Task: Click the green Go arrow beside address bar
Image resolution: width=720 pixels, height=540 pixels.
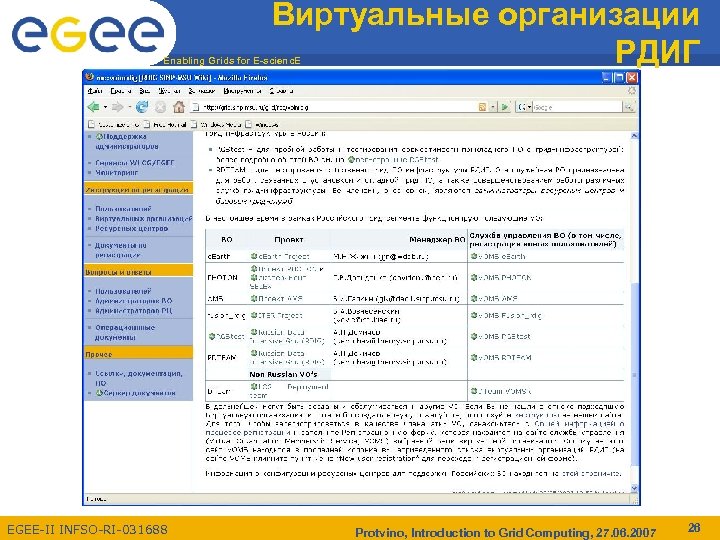Action: [x=505, y=107]
